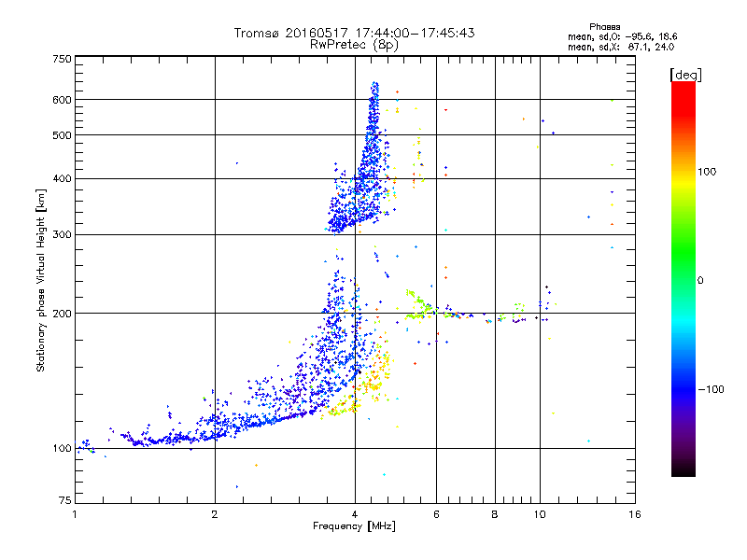Click the '100' colorbar tick label
747x560 pixels.
click(x=707, y=172)
